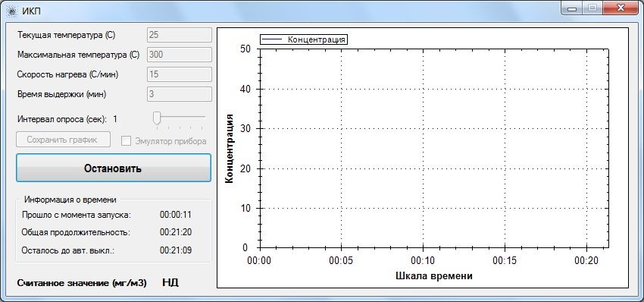Viewport: 644px width, 302px height.
Task: Toggle the Эмулятор прибора checkbox
Action: (126, 140)
